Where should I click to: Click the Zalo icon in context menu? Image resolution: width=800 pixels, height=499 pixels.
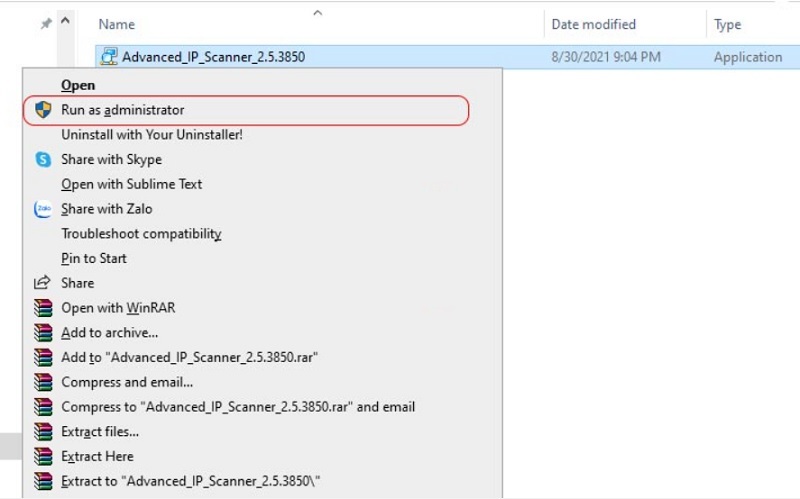(43, 209)
